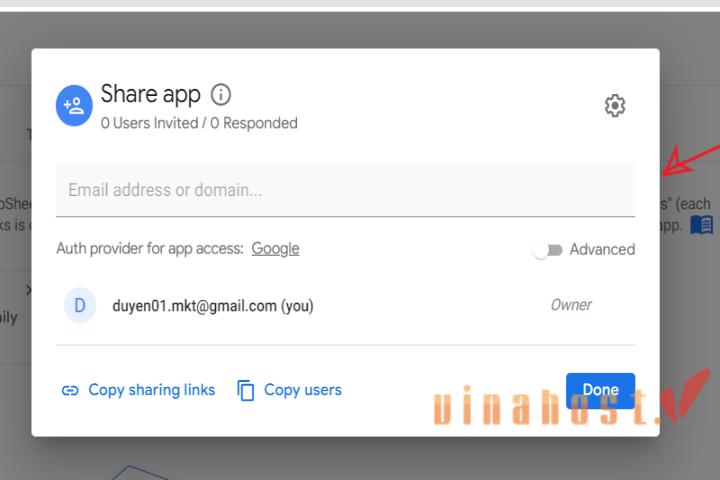720x480 pixels.
Task: Open the book help icon behind dialog
Action: (x=702, y=225)
